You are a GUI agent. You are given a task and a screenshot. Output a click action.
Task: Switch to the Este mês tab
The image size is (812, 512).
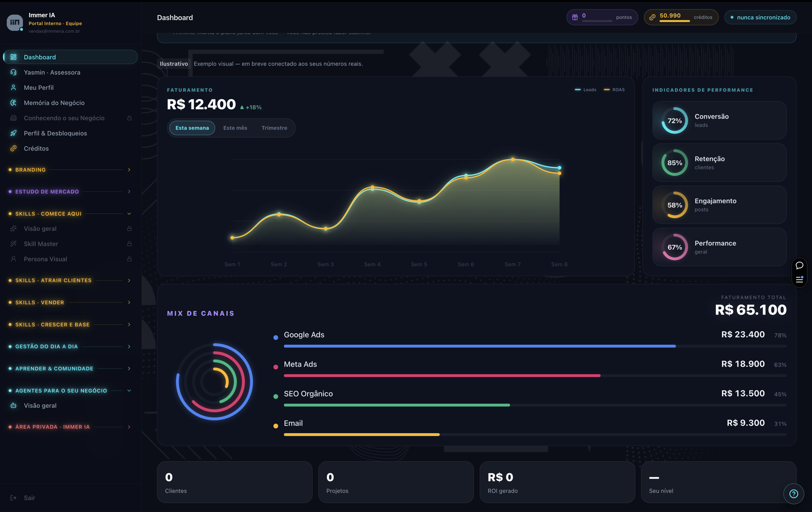(235, 128)
